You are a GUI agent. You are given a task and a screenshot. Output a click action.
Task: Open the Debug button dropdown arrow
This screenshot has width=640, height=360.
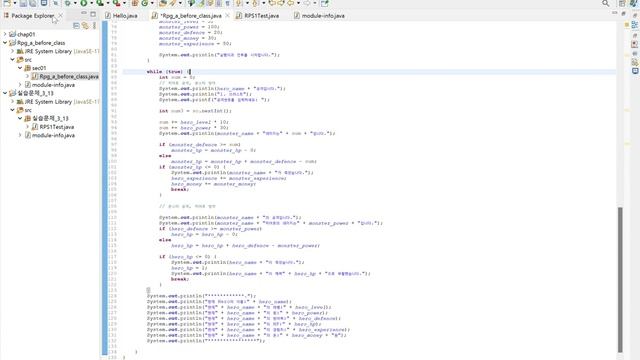tap(75, 3)
